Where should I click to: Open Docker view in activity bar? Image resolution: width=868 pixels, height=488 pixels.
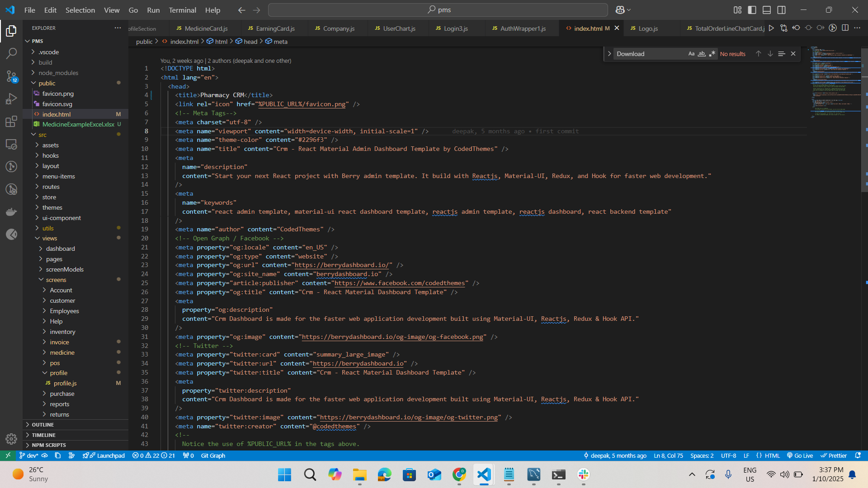click(x=11, y=211)
